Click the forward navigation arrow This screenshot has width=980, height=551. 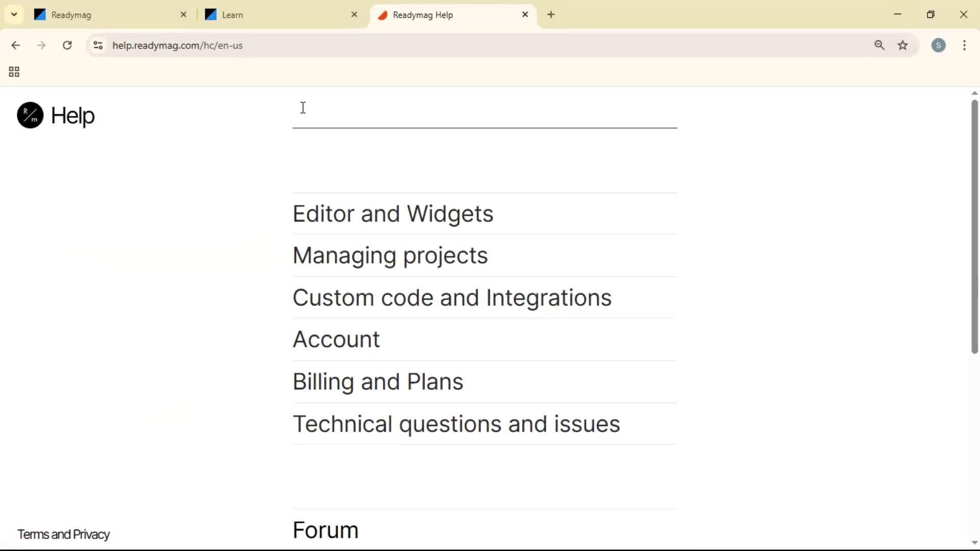click(41, 45)
